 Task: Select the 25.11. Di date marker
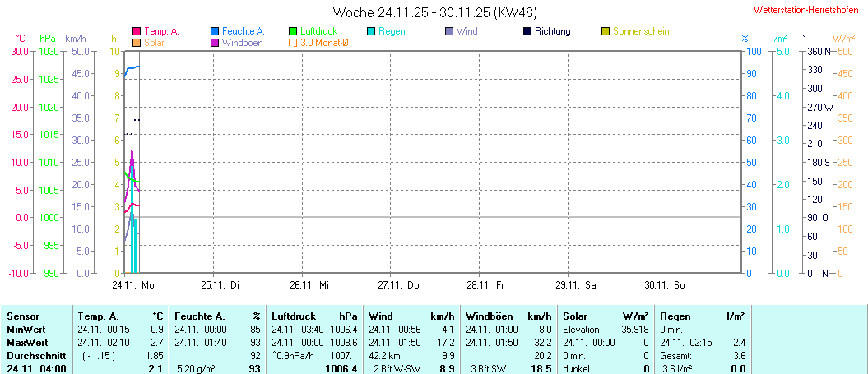point(220,284)
